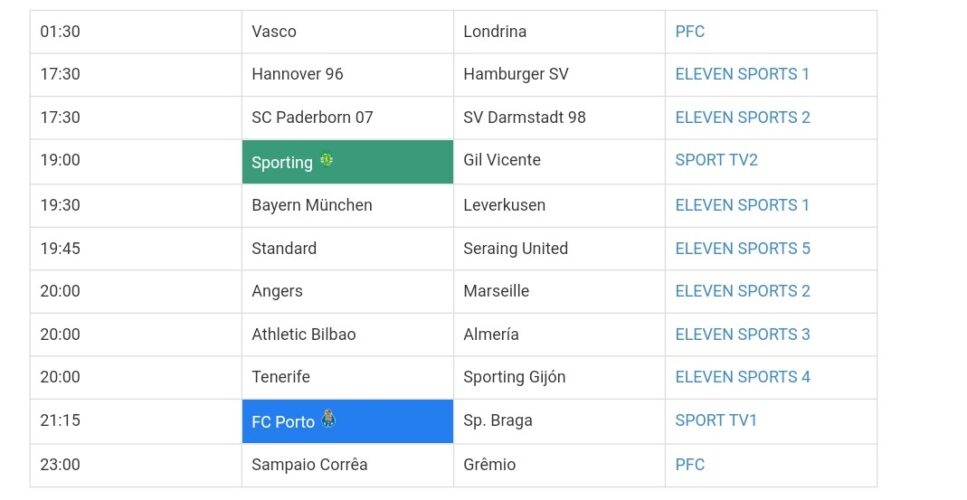Open PFC link for Sampaio Corrêa match
The height and width of the screenshot is (500, 967).
(689, 464)
